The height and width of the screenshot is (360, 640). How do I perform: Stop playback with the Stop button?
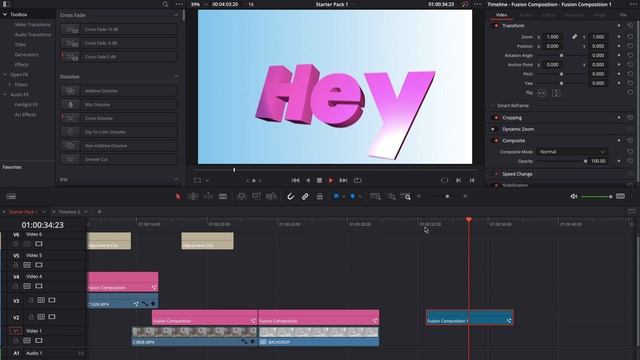[x=320, y=180]
